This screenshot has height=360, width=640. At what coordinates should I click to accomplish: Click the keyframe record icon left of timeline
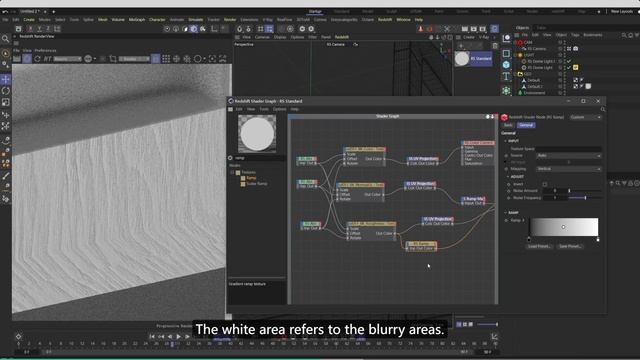[x=18, y=337]
